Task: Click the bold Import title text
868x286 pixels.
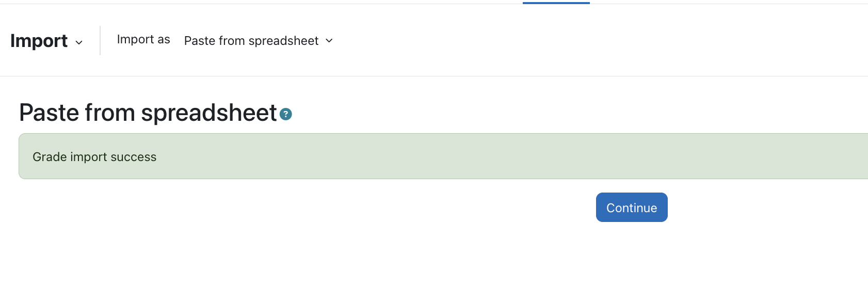Action: click(x=39, y=41)
